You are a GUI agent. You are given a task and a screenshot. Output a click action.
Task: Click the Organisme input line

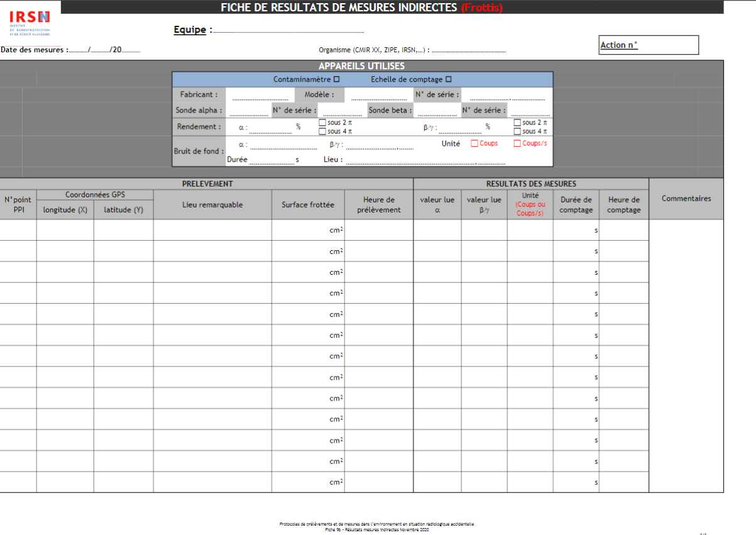point(469,50)
